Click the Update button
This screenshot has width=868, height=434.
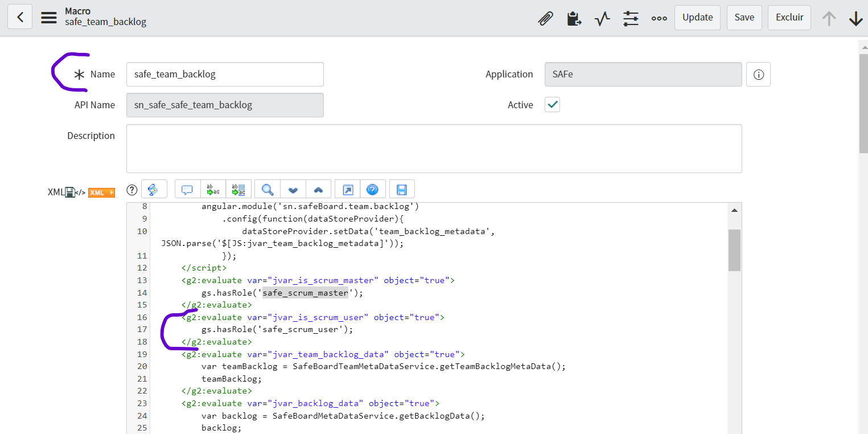coord(697,18)
